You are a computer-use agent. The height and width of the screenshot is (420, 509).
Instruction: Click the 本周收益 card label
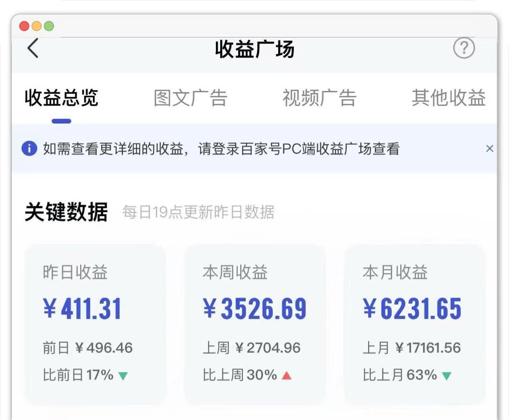pyautogui.click(x=235, y=272)
